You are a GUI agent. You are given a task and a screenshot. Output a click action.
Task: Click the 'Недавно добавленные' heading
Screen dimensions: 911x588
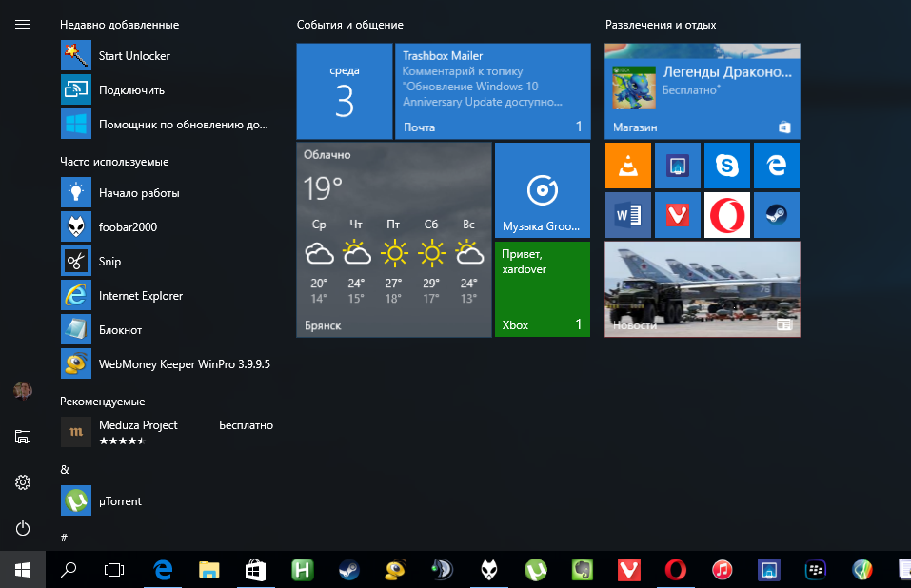click(120, 25)
